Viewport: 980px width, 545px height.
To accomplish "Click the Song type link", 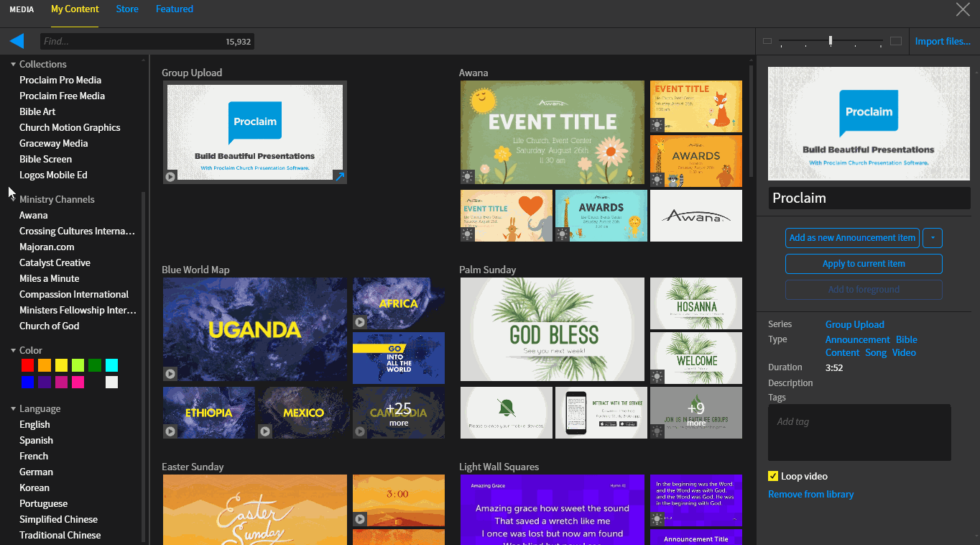I will (876, 352).
